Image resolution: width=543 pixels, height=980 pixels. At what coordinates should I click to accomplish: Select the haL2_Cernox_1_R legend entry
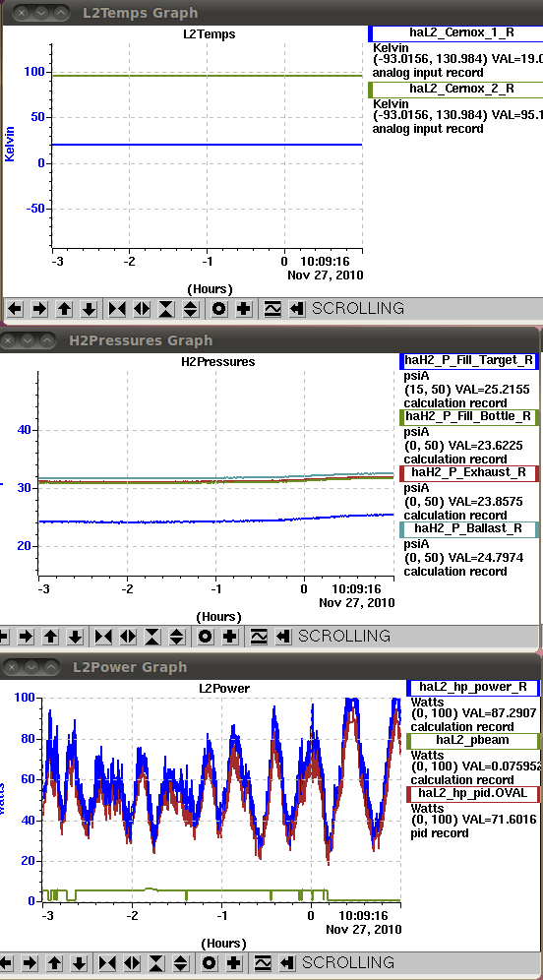457,33
